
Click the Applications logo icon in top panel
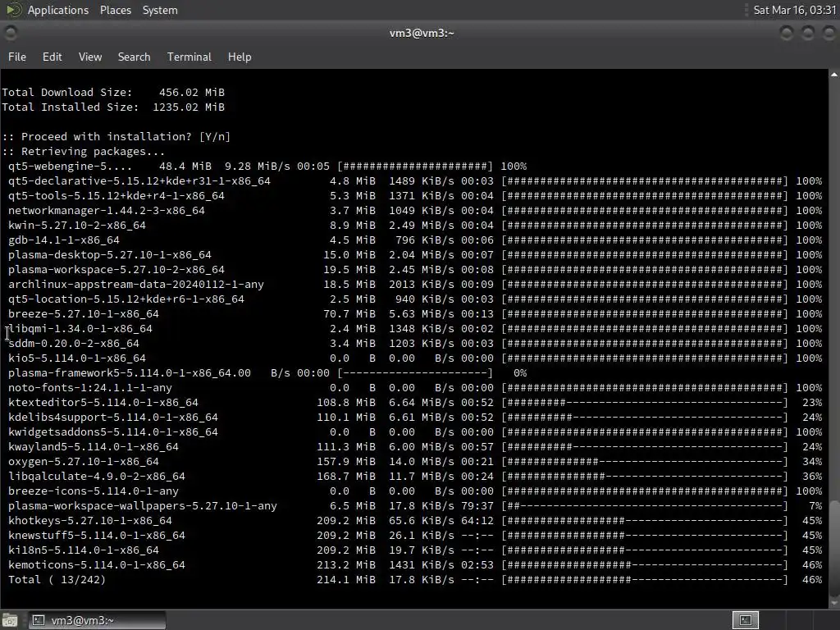13,10
